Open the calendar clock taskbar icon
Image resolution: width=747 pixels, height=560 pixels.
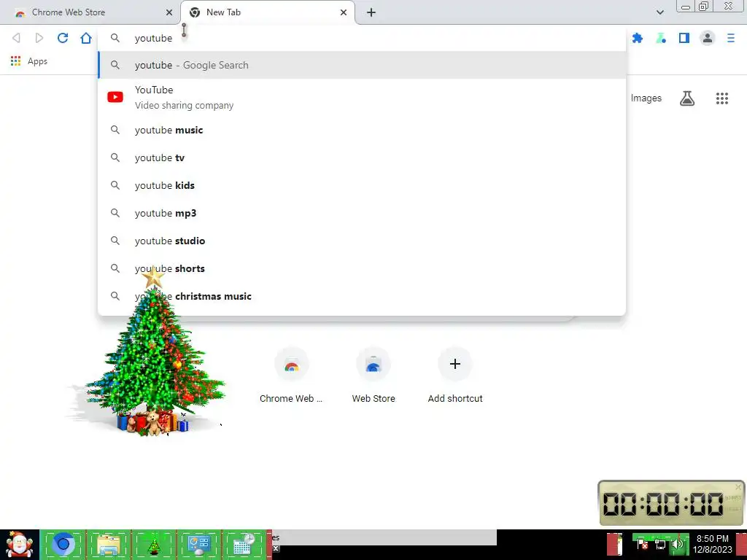[244, 544]
